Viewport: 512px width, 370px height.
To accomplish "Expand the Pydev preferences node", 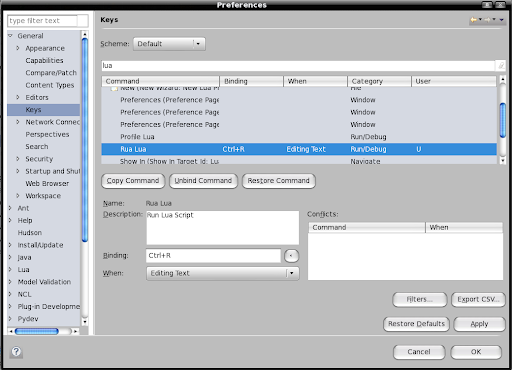I will click(x=10, y=319).
